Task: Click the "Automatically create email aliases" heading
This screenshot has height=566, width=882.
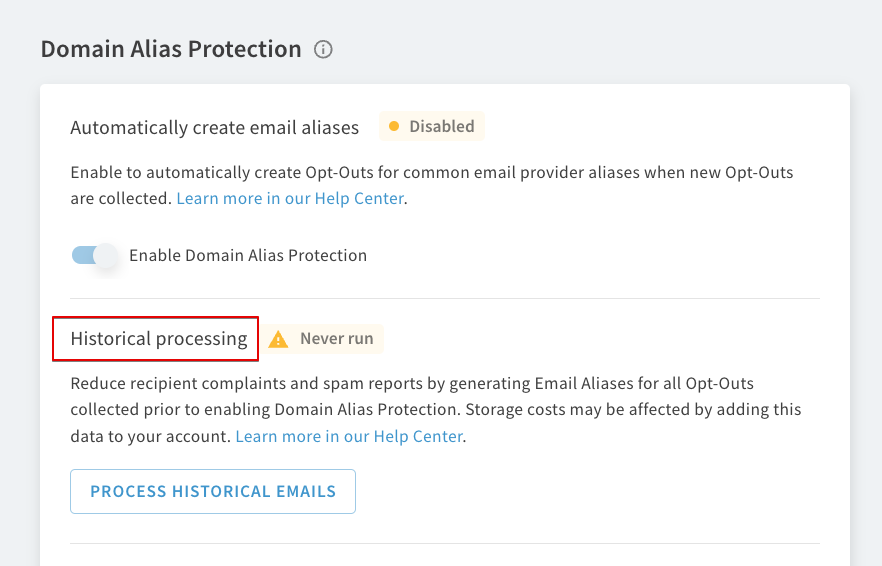Action: pyautogui.click(x=214, y=128)
